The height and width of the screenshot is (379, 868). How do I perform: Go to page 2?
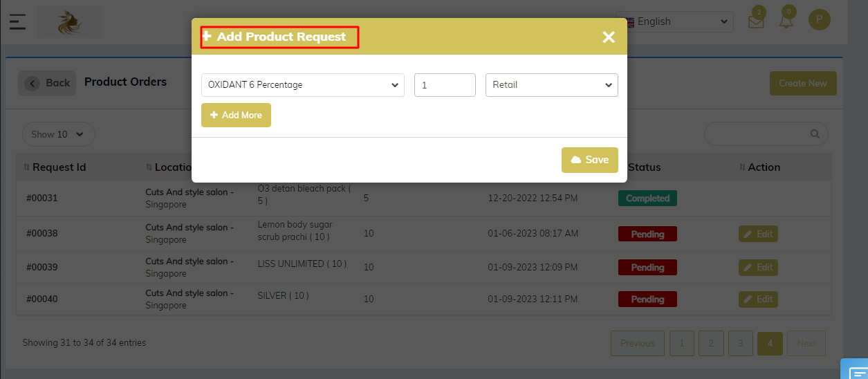click(x=711, y=343)
